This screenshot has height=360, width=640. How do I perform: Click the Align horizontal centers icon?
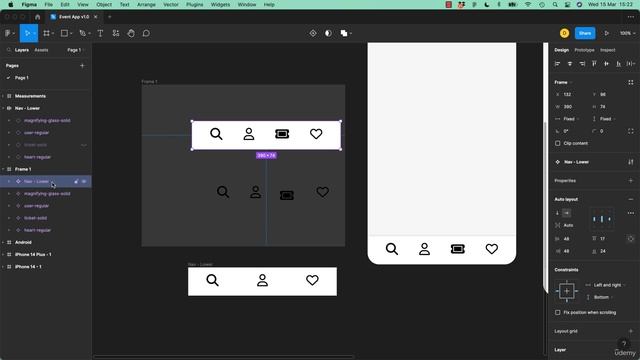(x=570, y=64)
